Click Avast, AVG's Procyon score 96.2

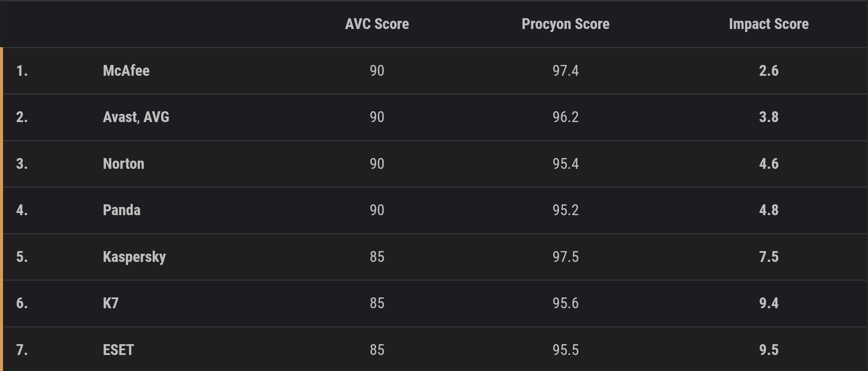tap(565, 117)
